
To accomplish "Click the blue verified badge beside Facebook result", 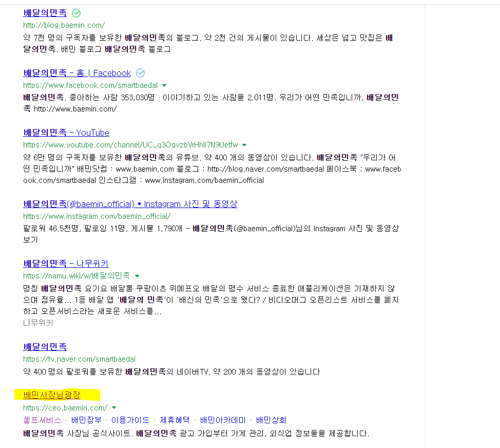I will 140,73.
